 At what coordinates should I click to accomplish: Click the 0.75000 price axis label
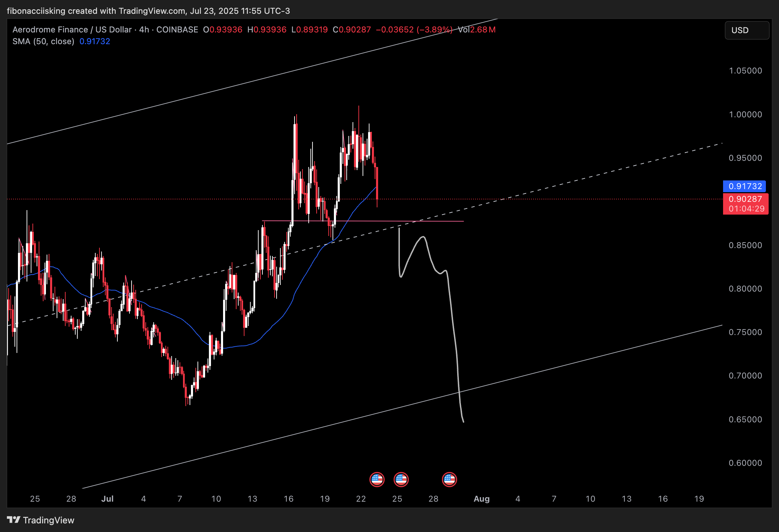746,332
